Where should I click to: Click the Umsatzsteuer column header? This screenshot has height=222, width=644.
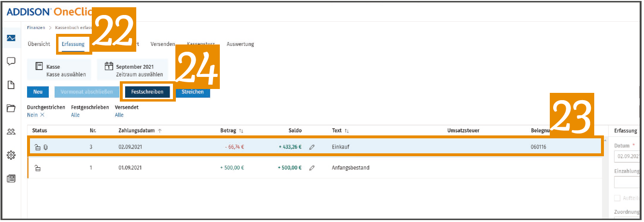coord(463,131)
